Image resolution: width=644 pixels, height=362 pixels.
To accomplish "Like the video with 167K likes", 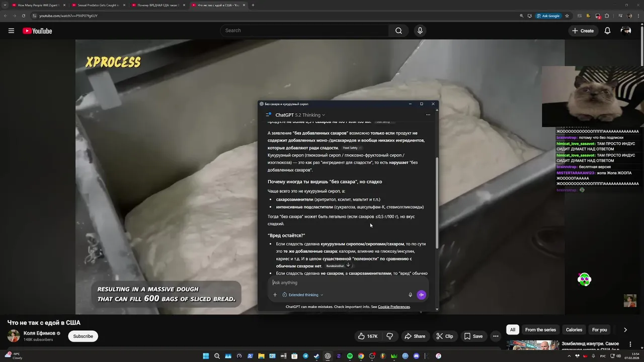I will click(x=368, y=336).
